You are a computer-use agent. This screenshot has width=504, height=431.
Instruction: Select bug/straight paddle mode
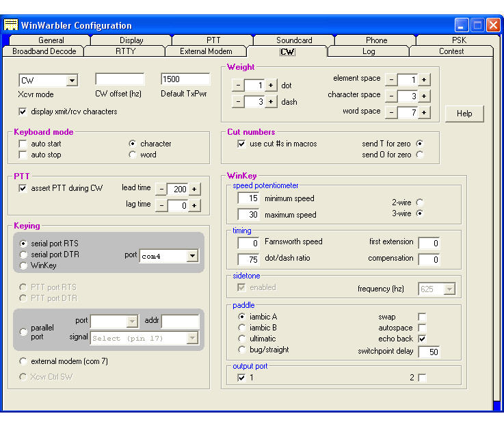(241, 350)
